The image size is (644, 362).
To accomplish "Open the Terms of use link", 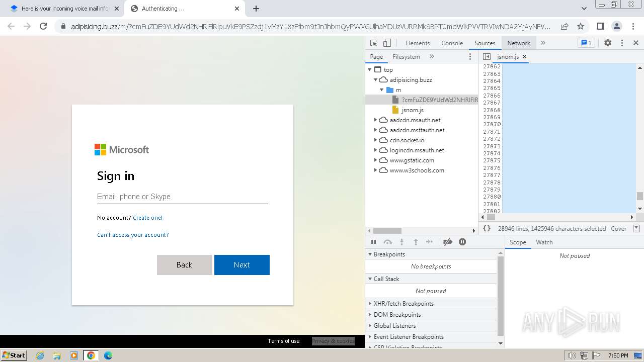I will pyautogui.click(x=283, y=341).
